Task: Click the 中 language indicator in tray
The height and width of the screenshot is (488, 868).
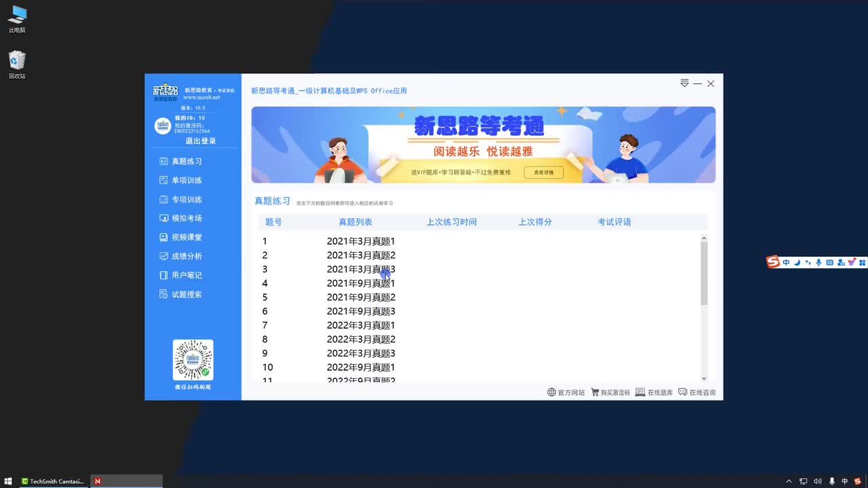Action: pos(845,481)
